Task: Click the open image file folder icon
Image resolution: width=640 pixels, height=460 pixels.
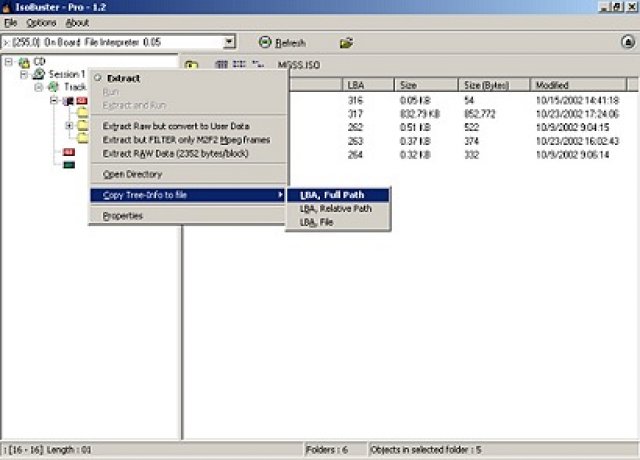Action: 346,42
